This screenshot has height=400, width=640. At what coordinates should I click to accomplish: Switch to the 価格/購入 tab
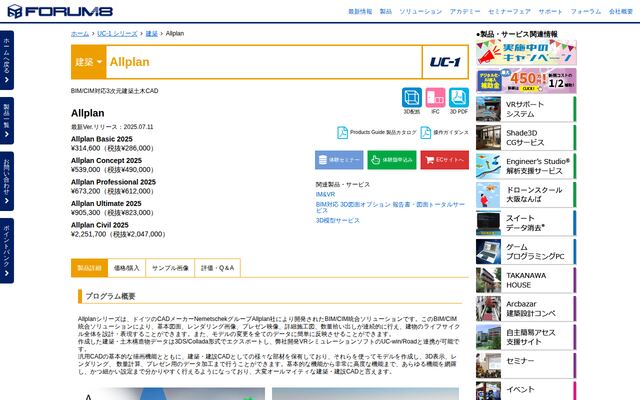tap(127, 268)
